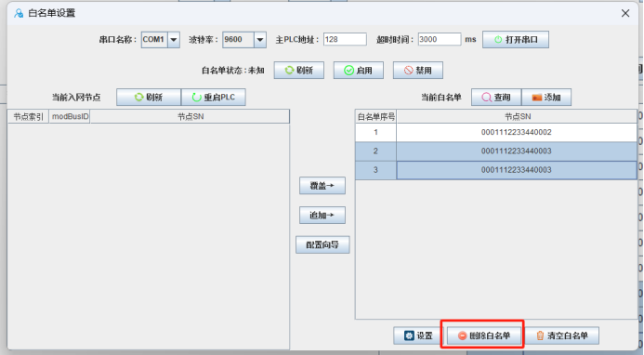
Task: Select SN cell in whitelist row 3
Action: point(517,170)
